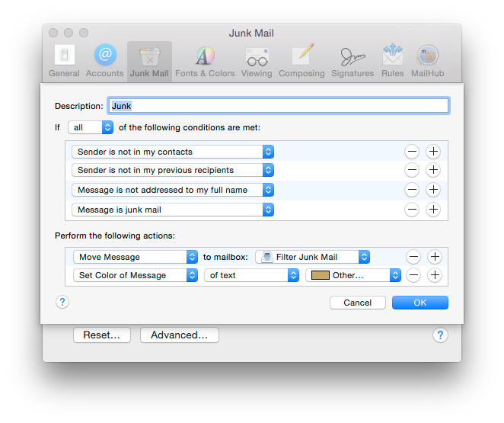This screenshot has height=423, width=504.
Task: Open help in the Junk Mail window bottom corner
Action: pyautogui.click(x=440, y=335)
